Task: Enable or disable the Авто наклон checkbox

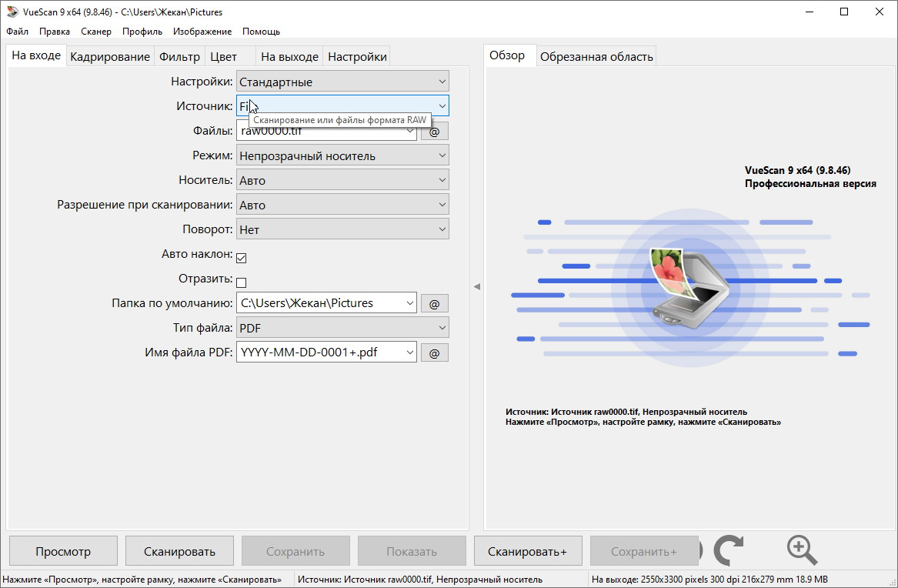Action: click(x=241, y=259)
